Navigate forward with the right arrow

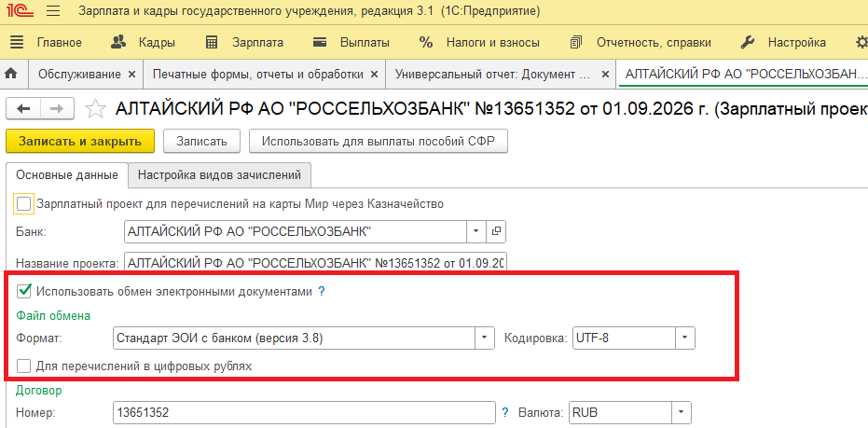pos(57,108)
